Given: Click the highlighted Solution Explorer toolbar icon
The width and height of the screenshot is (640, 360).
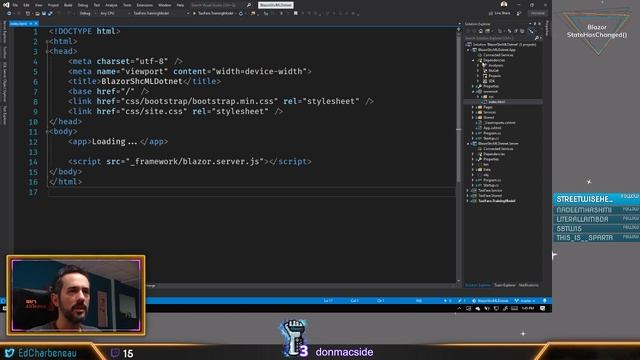Looking at the screenshot, I should [x=531, y=31].
